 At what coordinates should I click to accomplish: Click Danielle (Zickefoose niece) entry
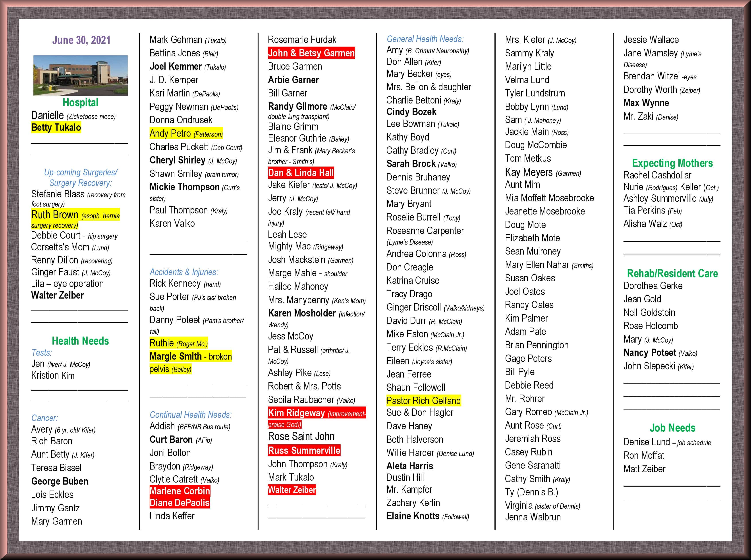click(73, 116)
